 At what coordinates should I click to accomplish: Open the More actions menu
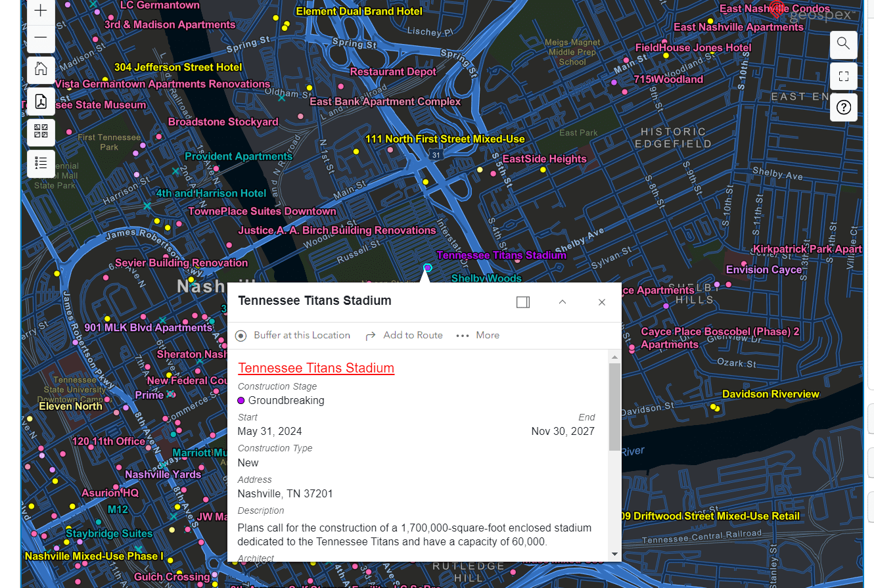click(x=478, y=335)
